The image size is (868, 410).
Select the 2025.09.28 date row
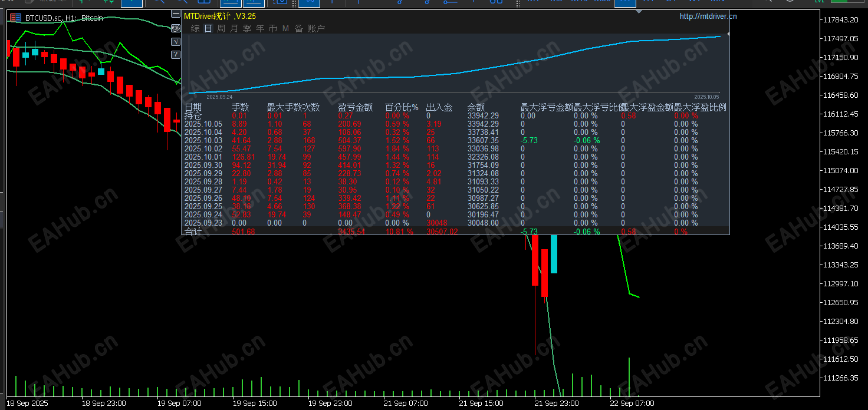tap(203, 181)
